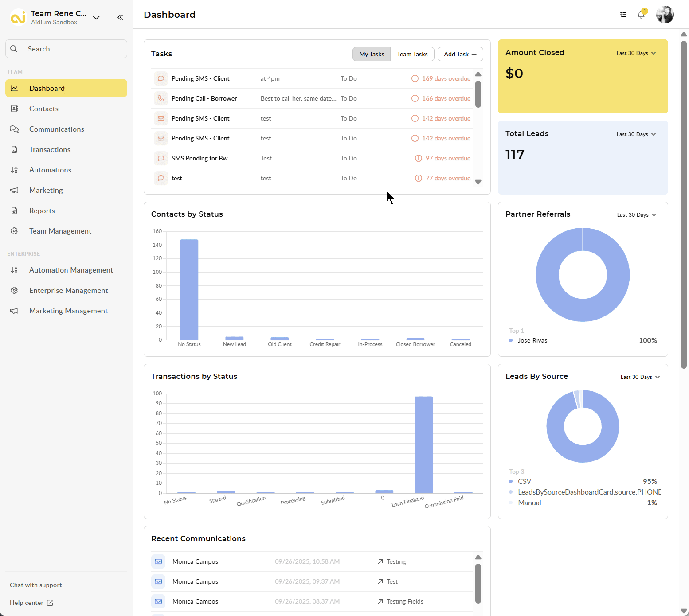Go to Contacts in the sidebar
This screenshot has height=616, width=689.
coord(43,109)
